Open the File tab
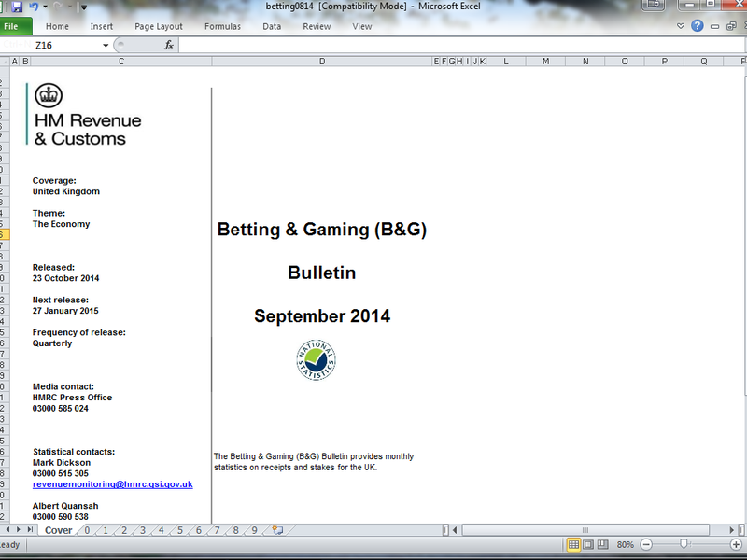The image size is (747, 560). 14,27
